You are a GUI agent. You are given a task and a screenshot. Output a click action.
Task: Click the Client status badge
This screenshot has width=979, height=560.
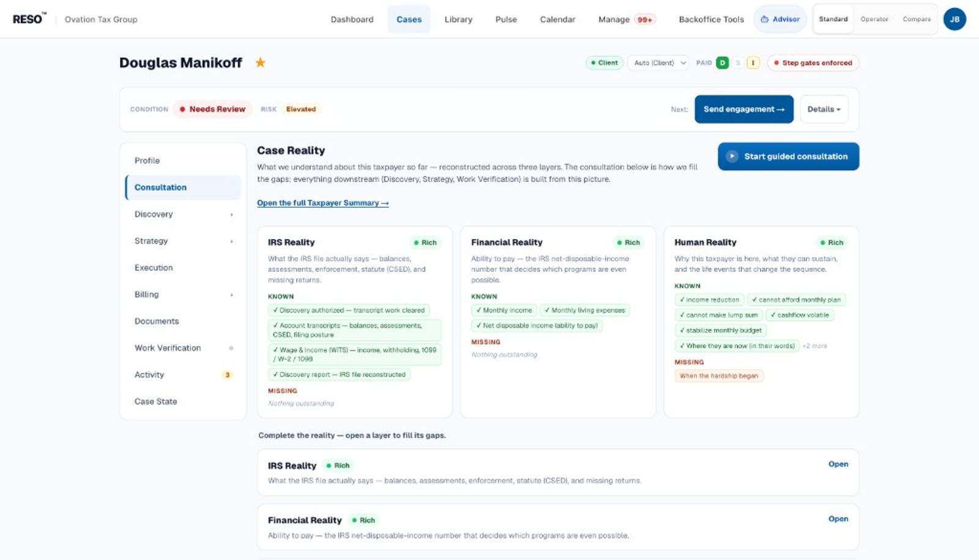(605, 62)
